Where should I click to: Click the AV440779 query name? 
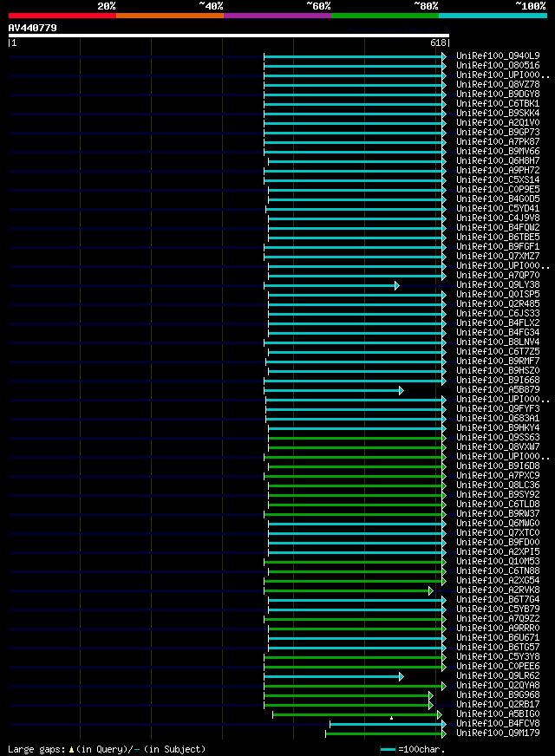[33, 28]
